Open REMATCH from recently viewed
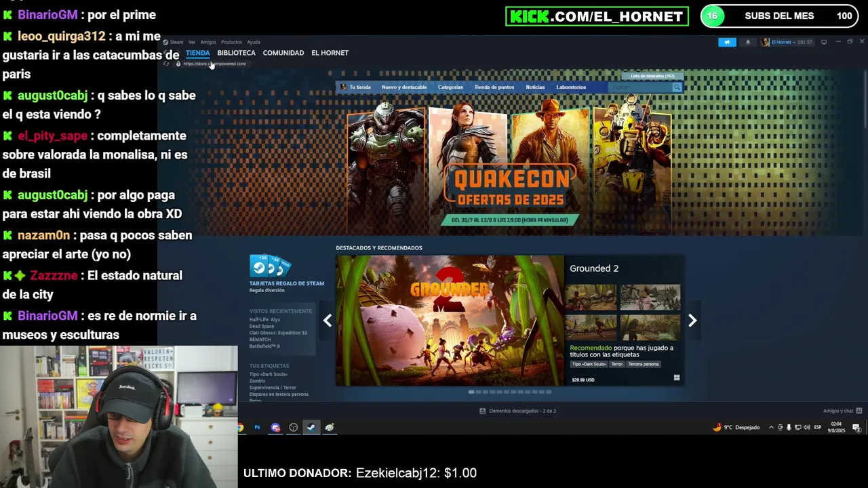This screenshot has width=868, height=488. coord(260,340)
